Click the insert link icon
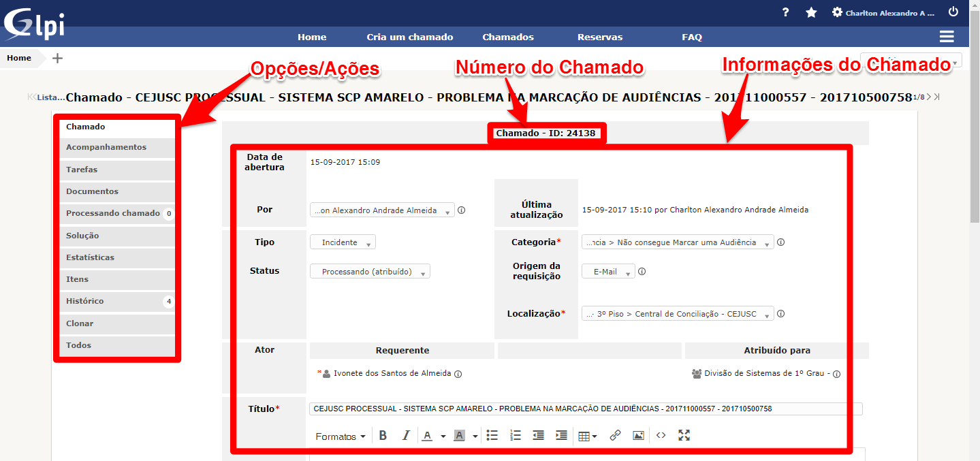The height and width of the screenshot is (461, 980). point(615,436)
